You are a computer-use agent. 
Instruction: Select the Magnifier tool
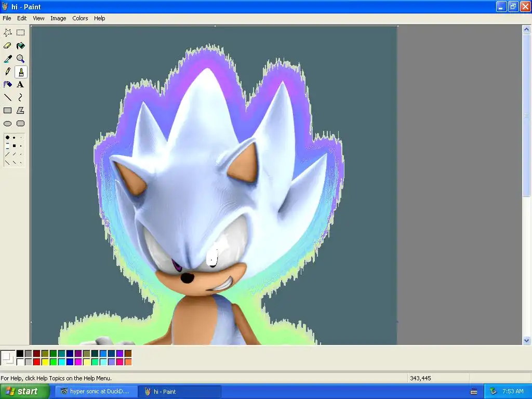[21, 59]
